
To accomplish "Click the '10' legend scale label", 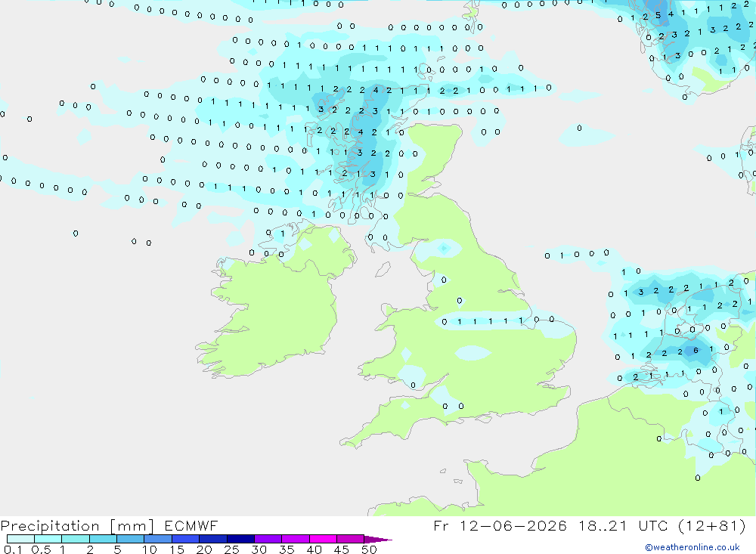I will pos(150,549).
